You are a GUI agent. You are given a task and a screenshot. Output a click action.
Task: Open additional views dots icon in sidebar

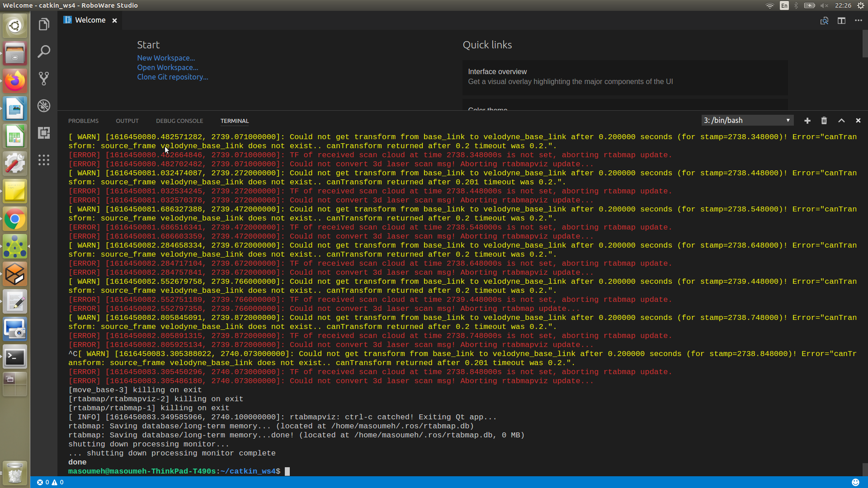[x=44, y=160]
